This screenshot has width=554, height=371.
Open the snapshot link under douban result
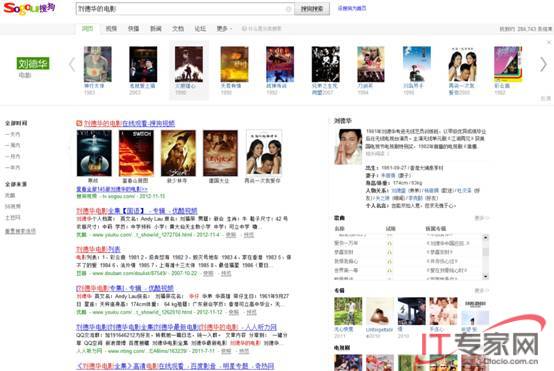[x=208, y=273]
